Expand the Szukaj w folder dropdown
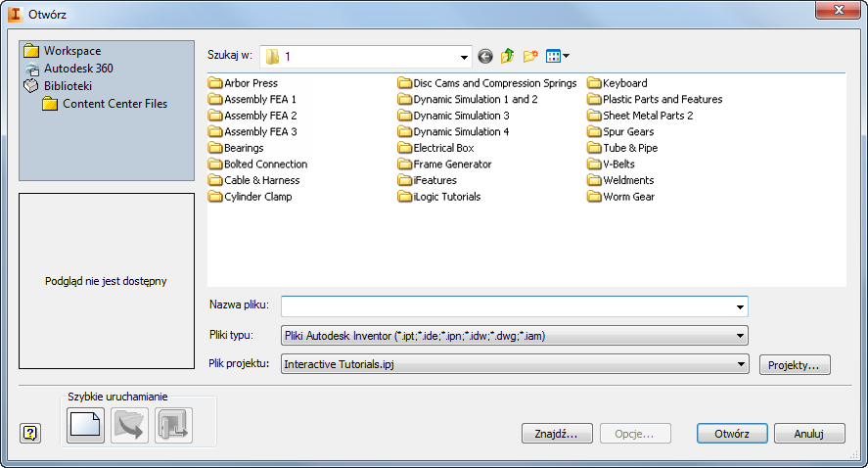This screenshot has height=468, width=868. tap(464, 57)
